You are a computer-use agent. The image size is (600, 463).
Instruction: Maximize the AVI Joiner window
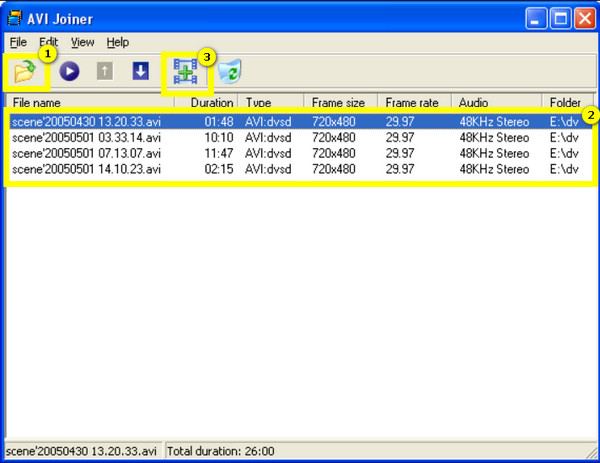[x=560, y=18]
